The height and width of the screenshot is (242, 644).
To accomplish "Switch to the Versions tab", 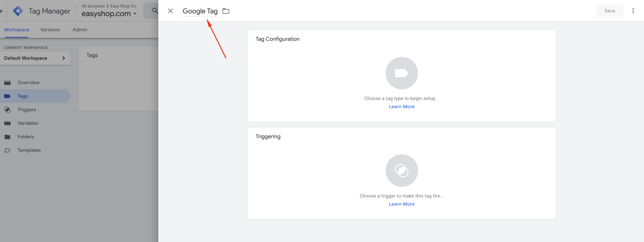I will (50, 30).
